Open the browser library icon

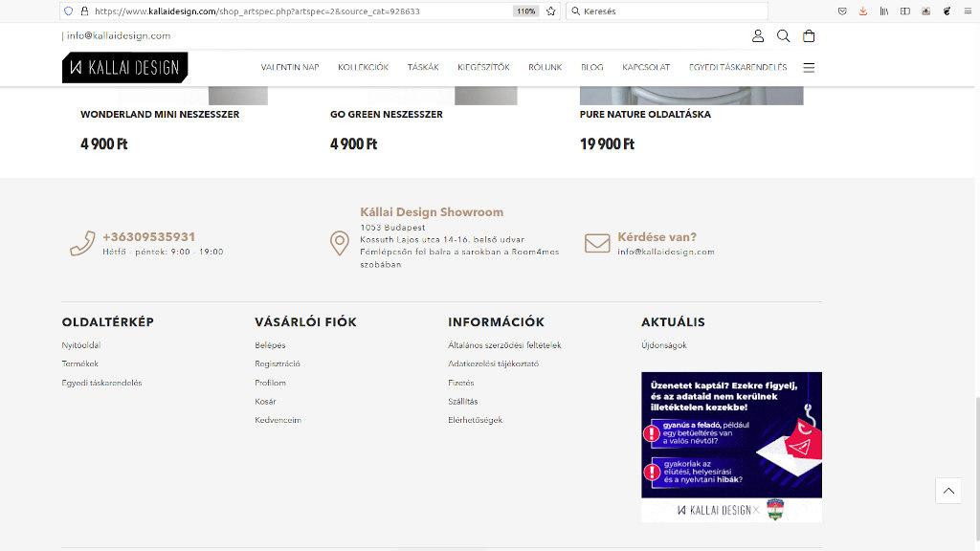(883, 11)
